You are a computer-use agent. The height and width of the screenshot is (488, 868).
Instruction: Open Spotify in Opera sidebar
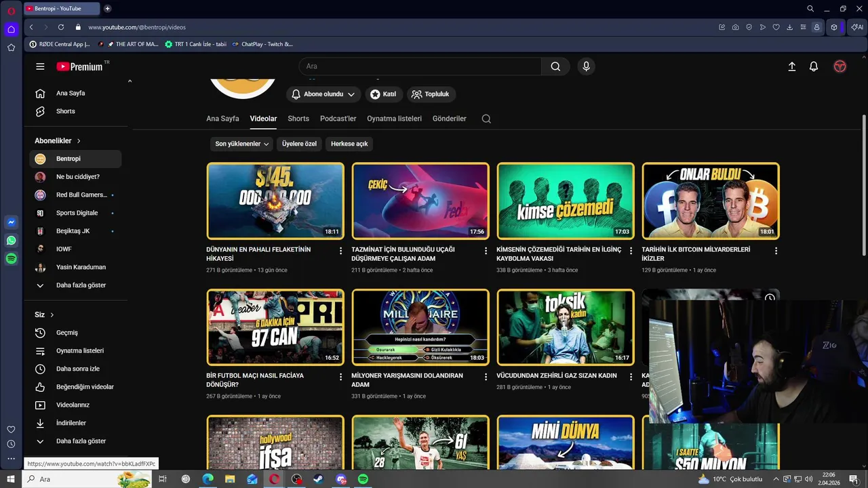[11, 259]
